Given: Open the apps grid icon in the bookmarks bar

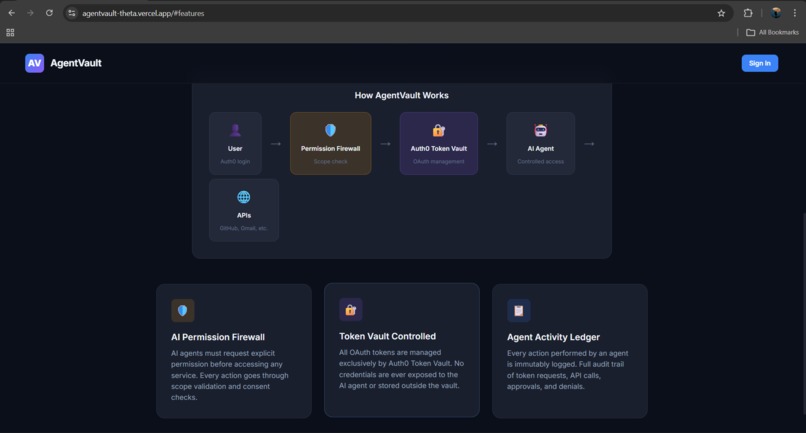Looking at the screenshot, I should (10, 32).
